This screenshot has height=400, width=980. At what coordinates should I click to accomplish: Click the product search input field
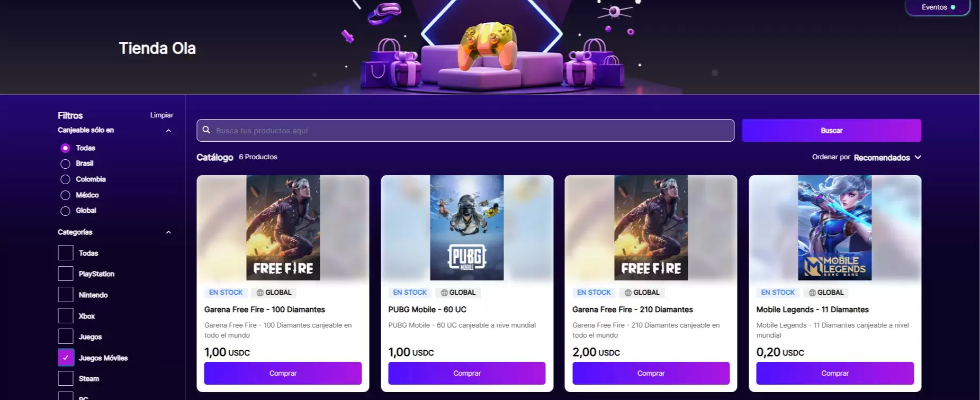coord(465,130)
